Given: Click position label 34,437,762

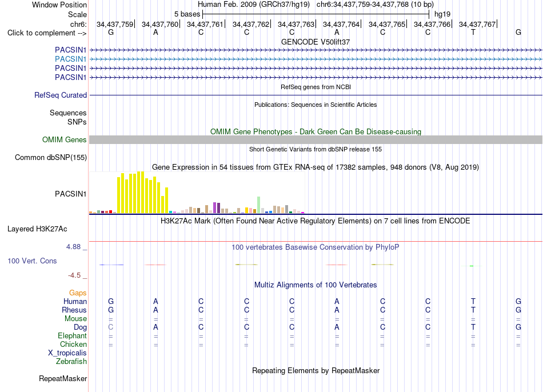Looking at the screenshot, I should [x=251, y=24].
